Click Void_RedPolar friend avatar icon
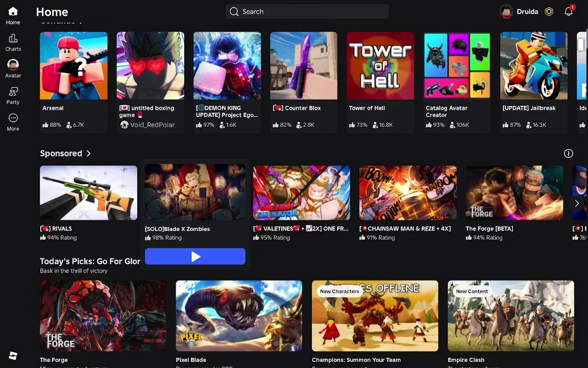This screenshot has width=588, height=368. 124,125
